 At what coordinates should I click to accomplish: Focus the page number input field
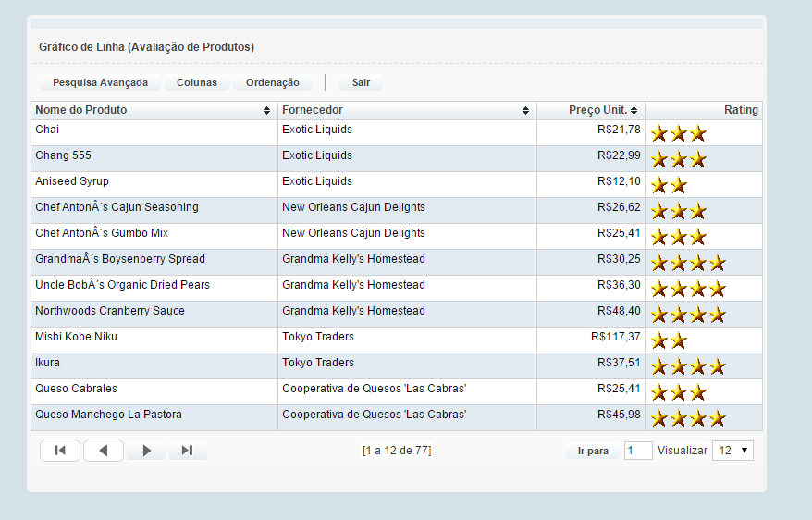638,451
